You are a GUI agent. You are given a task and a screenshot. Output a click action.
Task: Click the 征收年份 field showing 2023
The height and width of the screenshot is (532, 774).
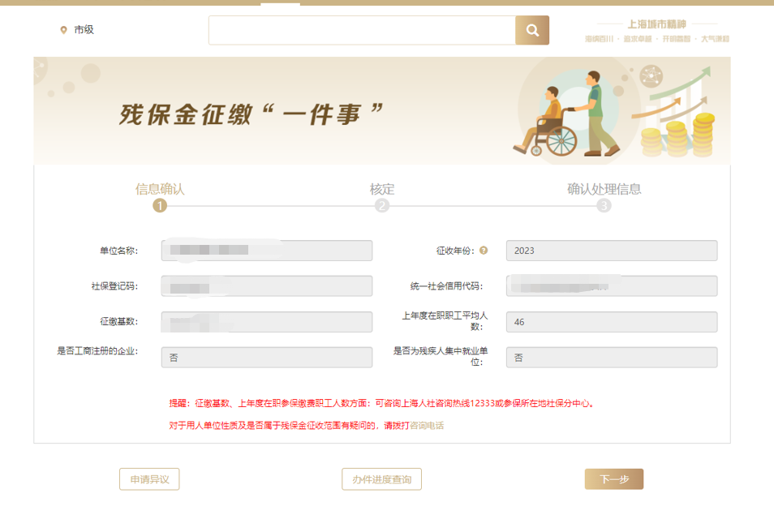click(611, 251)
